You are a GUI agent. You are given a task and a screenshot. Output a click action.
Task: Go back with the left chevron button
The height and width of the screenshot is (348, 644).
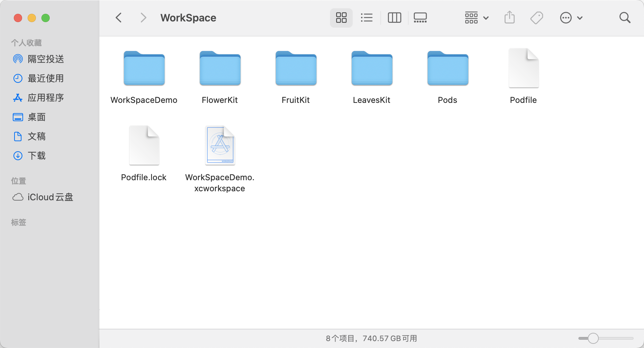119,18
